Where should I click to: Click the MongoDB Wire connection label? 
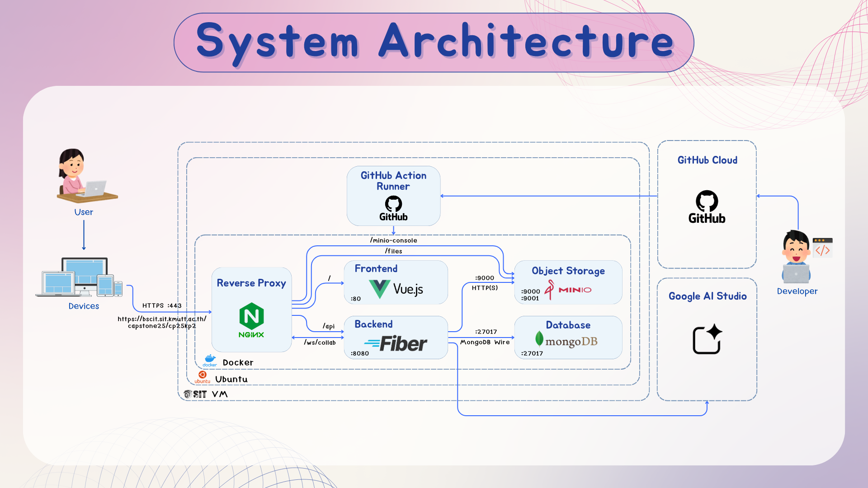[x=485, y=342]
